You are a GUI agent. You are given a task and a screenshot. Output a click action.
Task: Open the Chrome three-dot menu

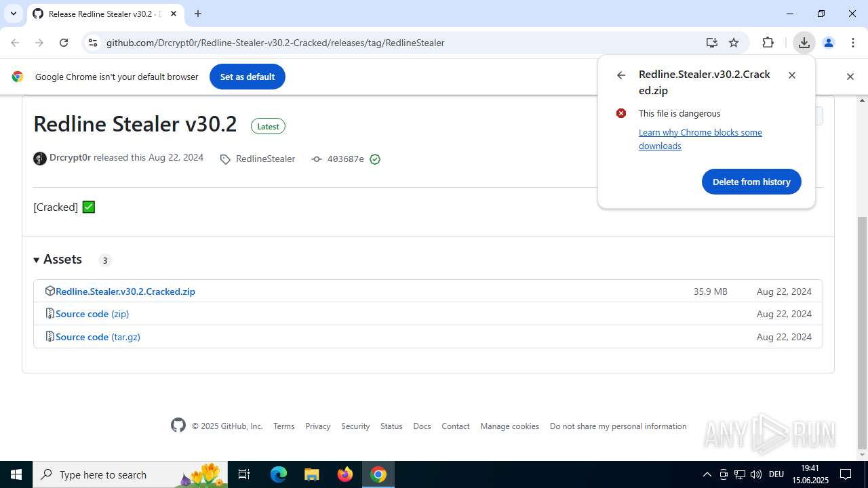point(852,43)
